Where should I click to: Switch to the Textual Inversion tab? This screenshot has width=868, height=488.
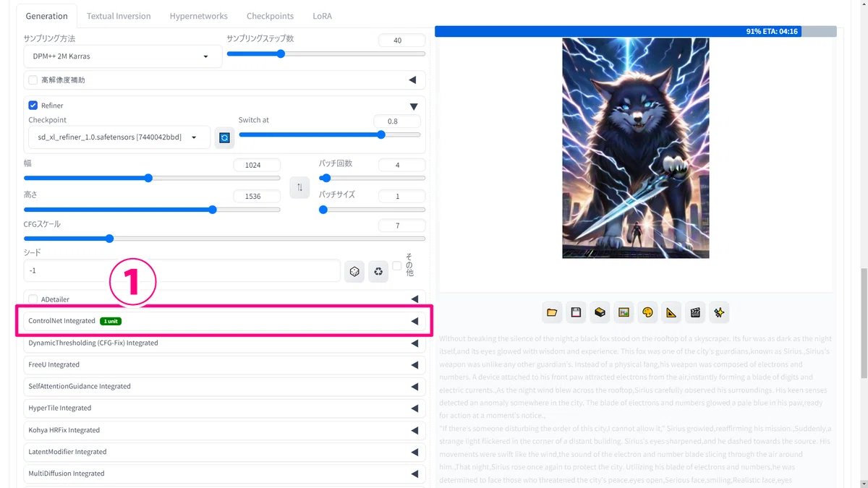(x=119, y=16)
